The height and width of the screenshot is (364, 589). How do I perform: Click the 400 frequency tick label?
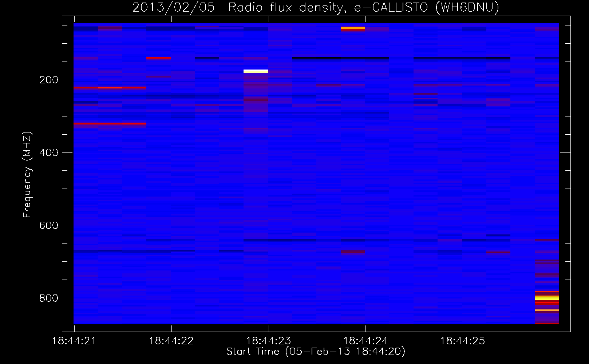[49, 153]
